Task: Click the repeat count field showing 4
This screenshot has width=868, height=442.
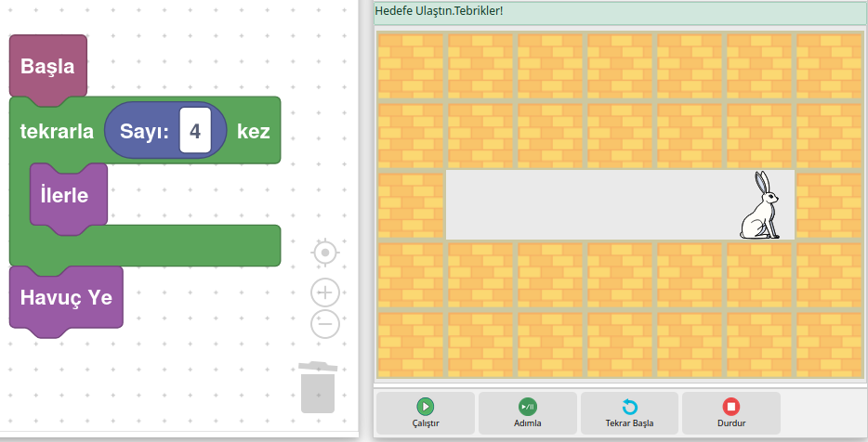Action: coord(195,131)
